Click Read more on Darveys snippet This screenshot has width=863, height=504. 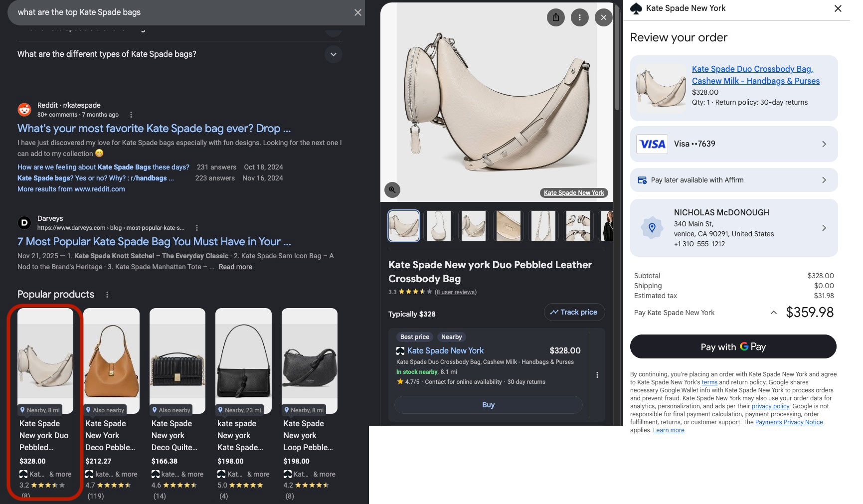(235, 267)
